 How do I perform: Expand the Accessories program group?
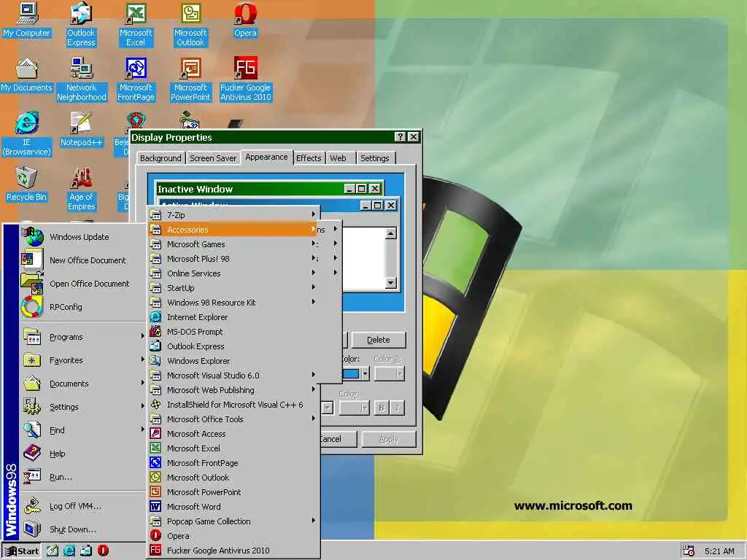233,230
